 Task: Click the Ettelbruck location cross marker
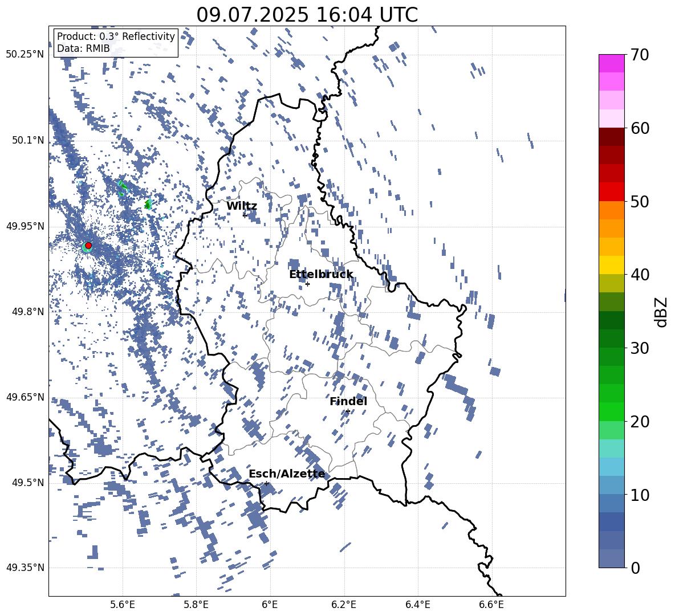[x=307, y=284]
